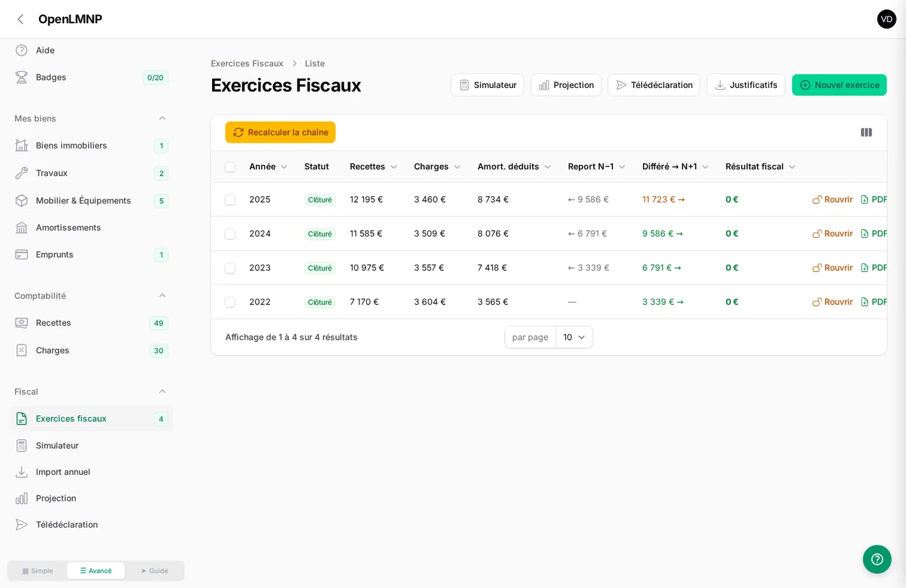Go to Biens immobiliers in sidebar
906x588 pixels.
coord(91,145)
